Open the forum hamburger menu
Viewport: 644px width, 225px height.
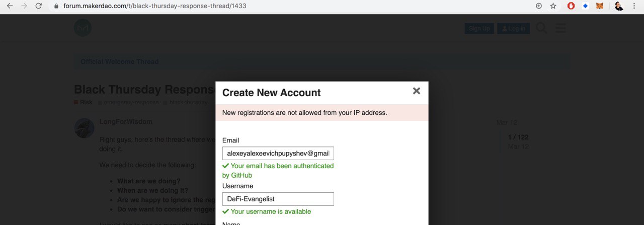pos(561,28)
